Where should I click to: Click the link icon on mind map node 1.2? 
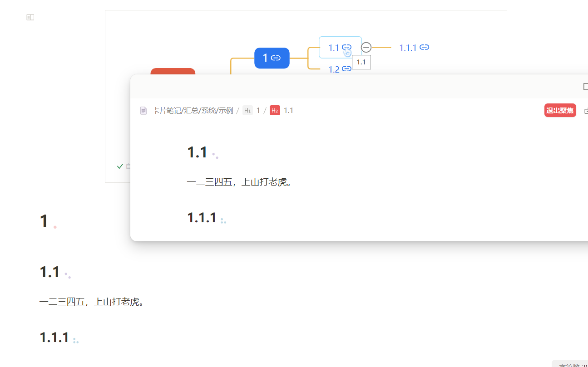(346, 69)
